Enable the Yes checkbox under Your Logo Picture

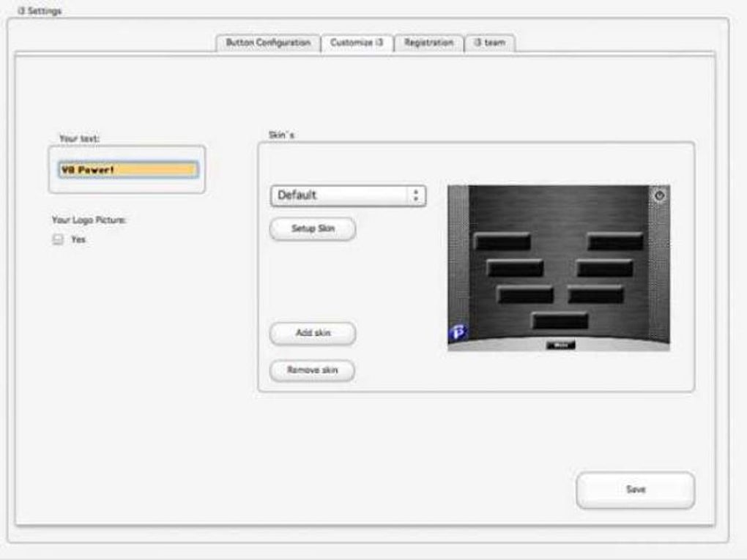coord(57,237)
